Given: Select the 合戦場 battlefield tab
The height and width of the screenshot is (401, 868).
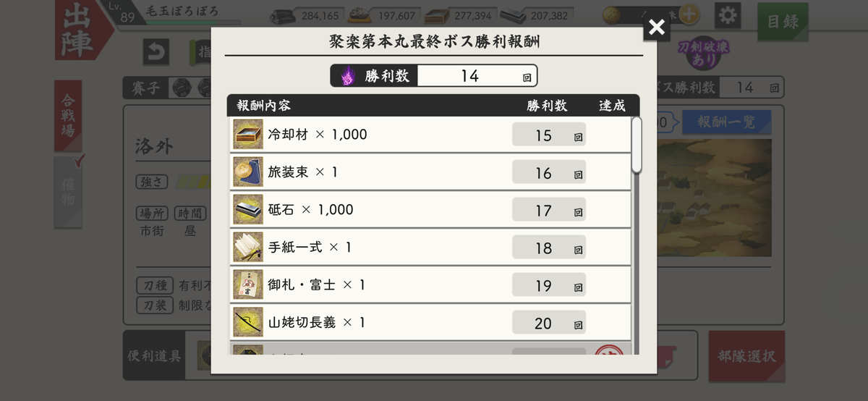Looking at the screenshot, I should 67,116.
